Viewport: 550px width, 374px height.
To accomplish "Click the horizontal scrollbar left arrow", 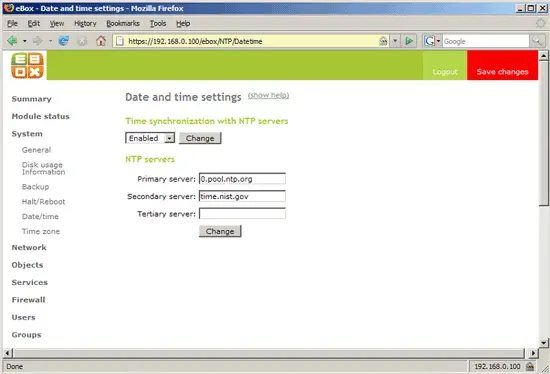I will pos(8,353).
